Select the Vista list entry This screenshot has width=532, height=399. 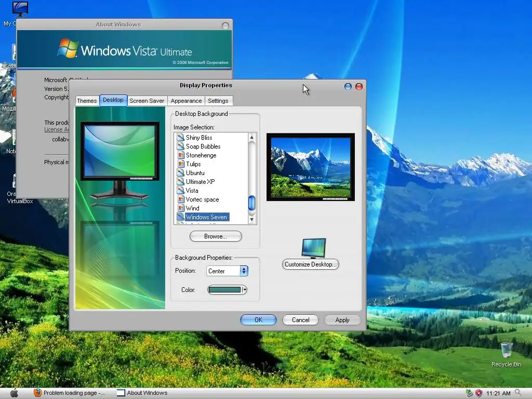[x=192, y=190]
